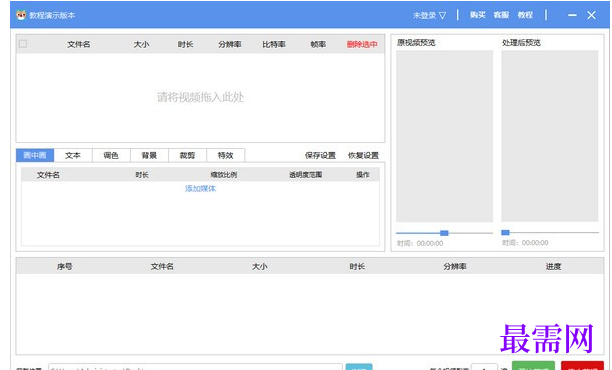Minimize the application window
Viewport: 612px width, 370px height.
tap(572, 15)
